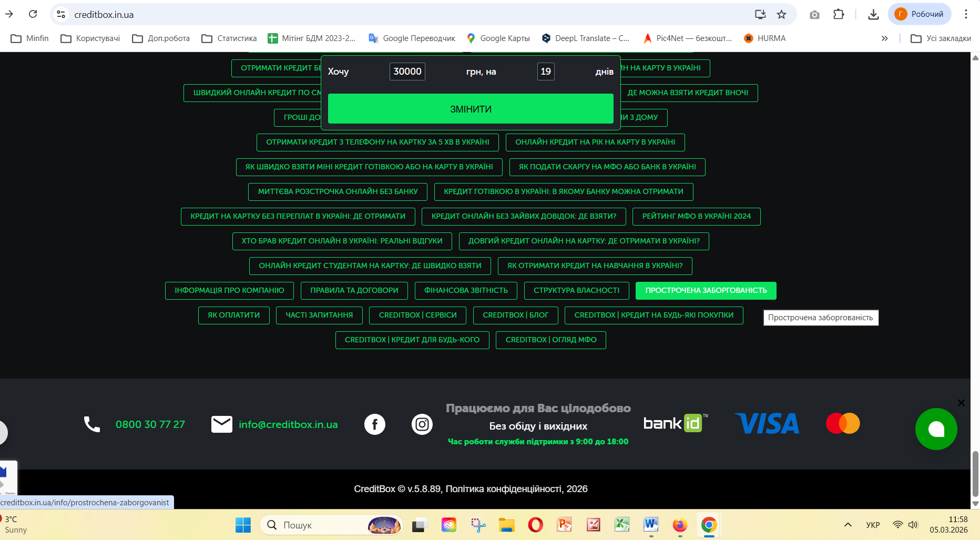Open ЧАСТІ ЗАПИТАННЯ page
This screenshot has width=980, height=540.
[319, 315]
